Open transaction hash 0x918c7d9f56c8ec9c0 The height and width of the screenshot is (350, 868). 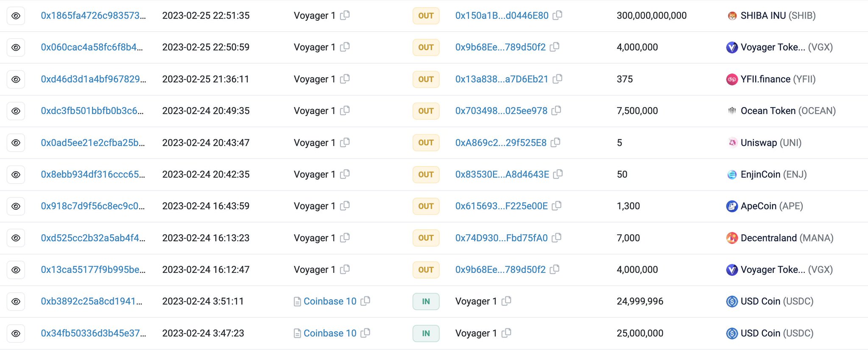tap(92, 206)
